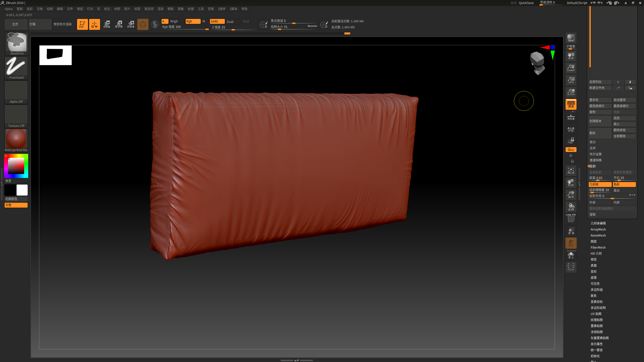Click the white secondary color swatch

[x=22, y=190]
